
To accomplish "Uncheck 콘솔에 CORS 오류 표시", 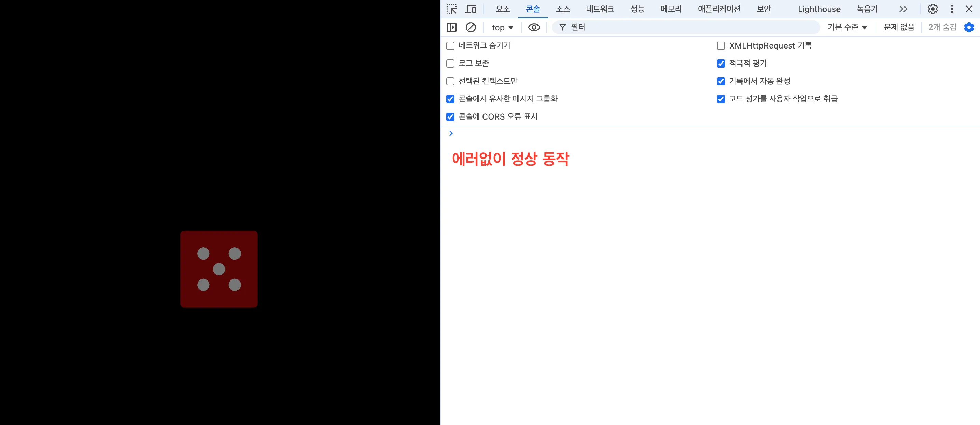I will click(450, 117).
